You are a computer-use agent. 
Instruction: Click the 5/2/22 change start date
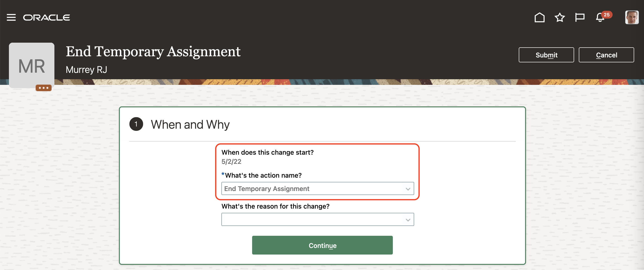click(231, 161)
